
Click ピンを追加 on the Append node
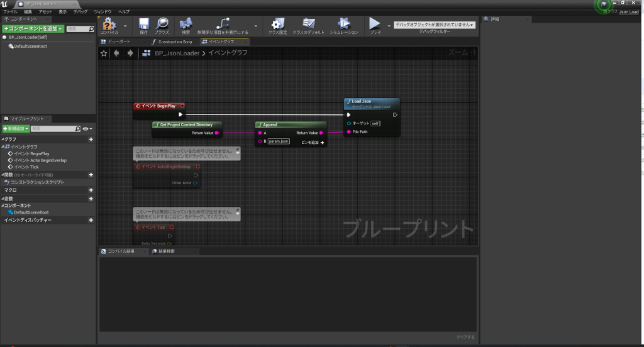coord(313,143)
